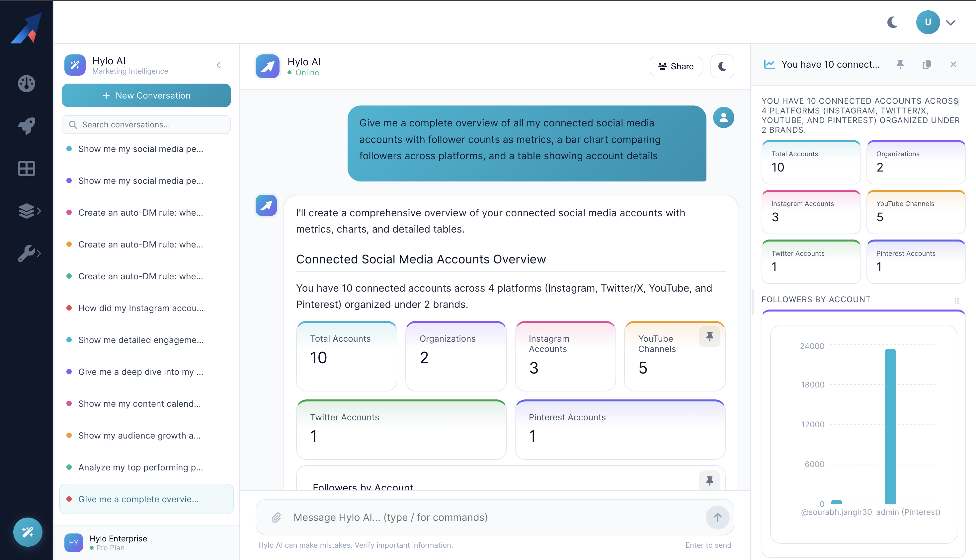Screen dimensions: 976x560
Task: Collapse the conversations sidebar with the chevron
Action: click(x=219, y=65)
